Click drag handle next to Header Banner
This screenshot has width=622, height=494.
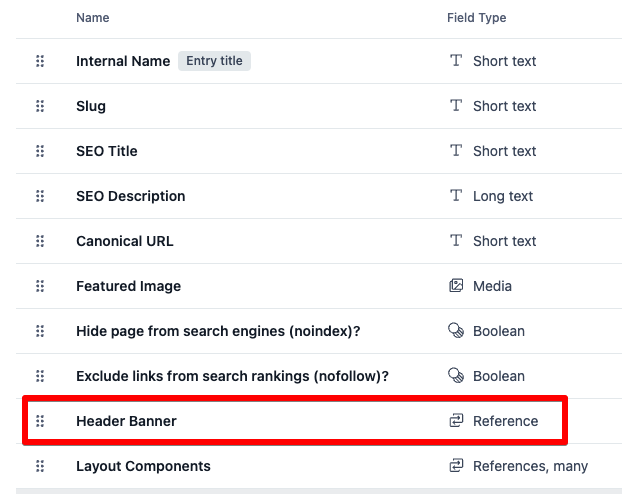coord(40,421)
